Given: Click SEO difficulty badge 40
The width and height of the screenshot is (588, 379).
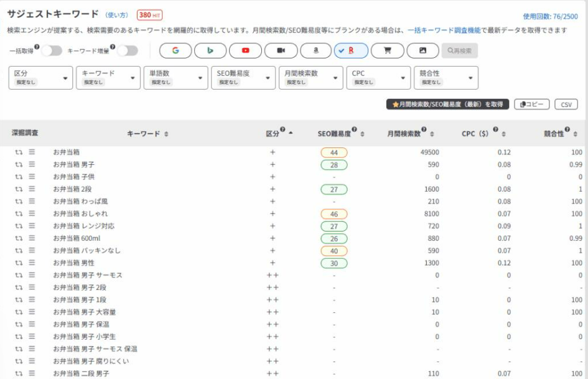Looking at the screenshot, I should tap(334, 251).
